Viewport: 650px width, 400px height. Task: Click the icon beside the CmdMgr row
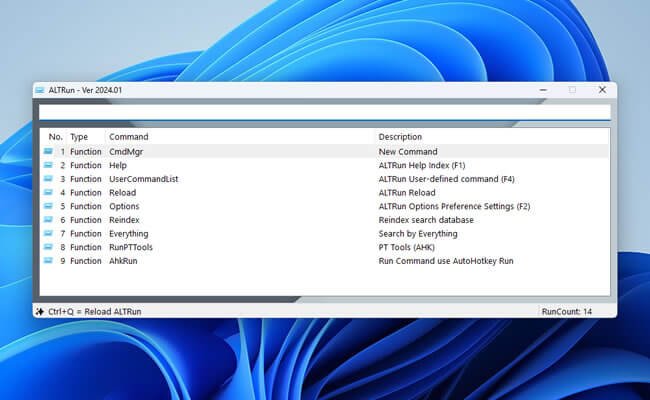(48, 151)
